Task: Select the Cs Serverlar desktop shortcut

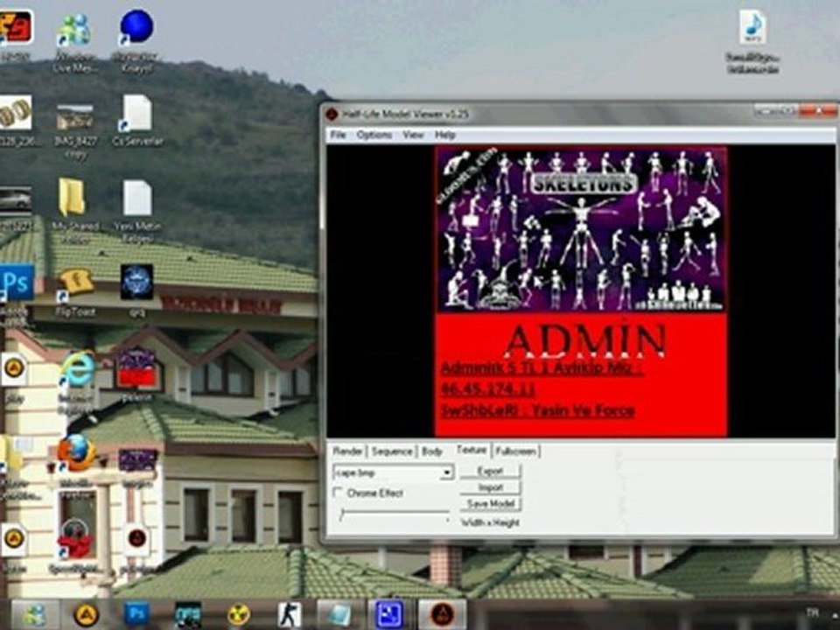Action: coord(137,121)
